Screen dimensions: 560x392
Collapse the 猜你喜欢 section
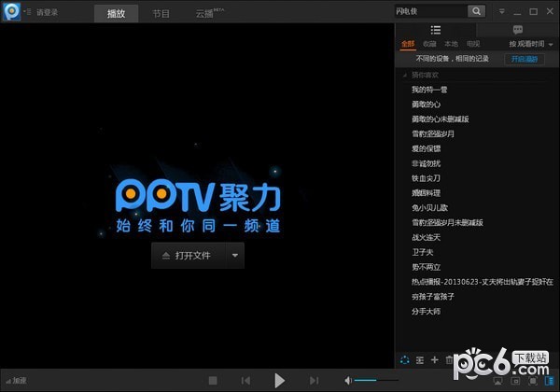(405, 76)
